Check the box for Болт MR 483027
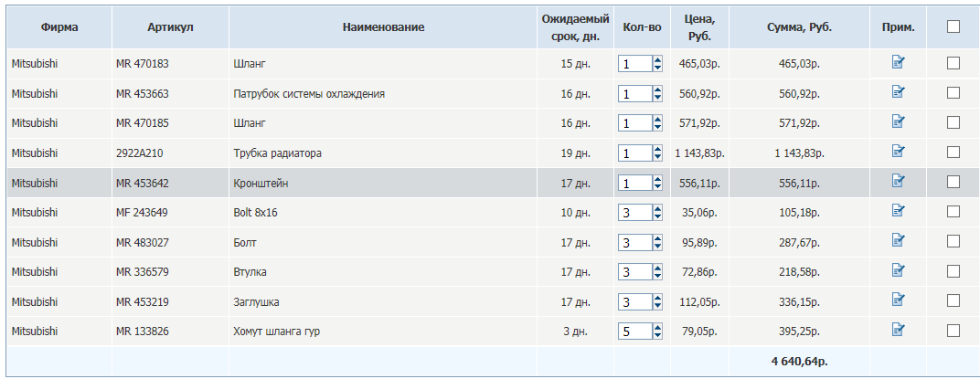Screen dimensions: 980x379 pos(953,241)
